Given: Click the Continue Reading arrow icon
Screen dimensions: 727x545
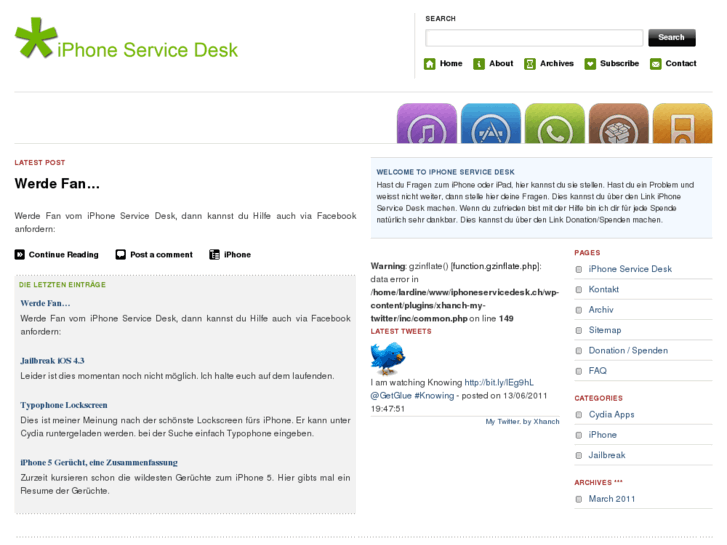Looking at the screenshot, I should tap(19, 255).
